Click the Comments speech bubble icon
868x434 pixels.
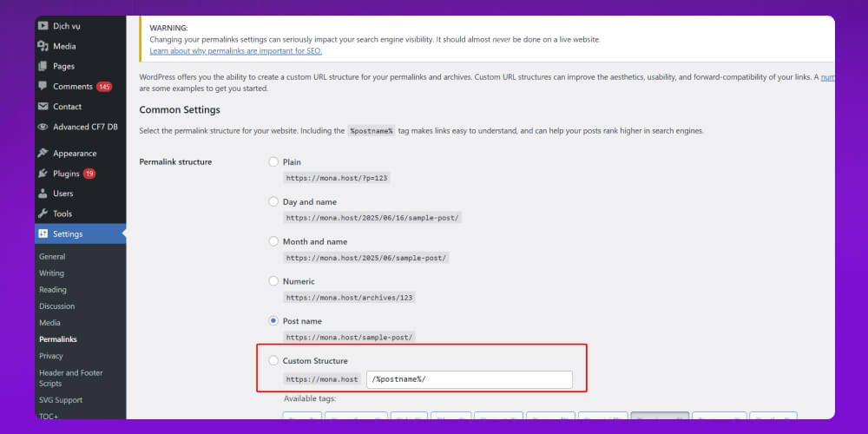[x=43, y=86]
